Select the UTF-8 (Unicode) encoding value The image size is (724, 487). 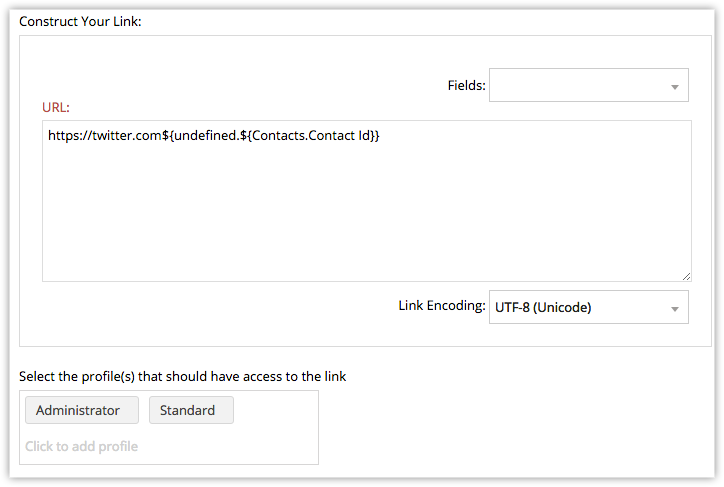tap(543, 307)
